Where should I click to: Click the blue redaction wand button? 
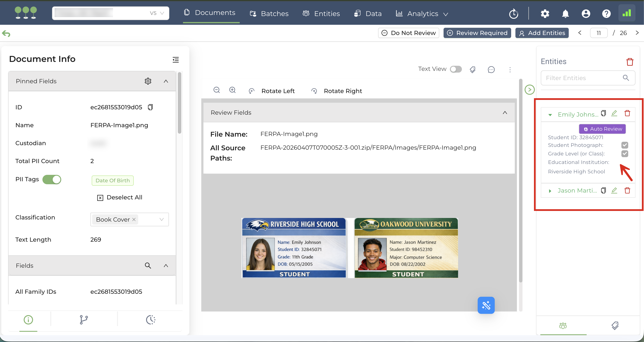(486, 305)
